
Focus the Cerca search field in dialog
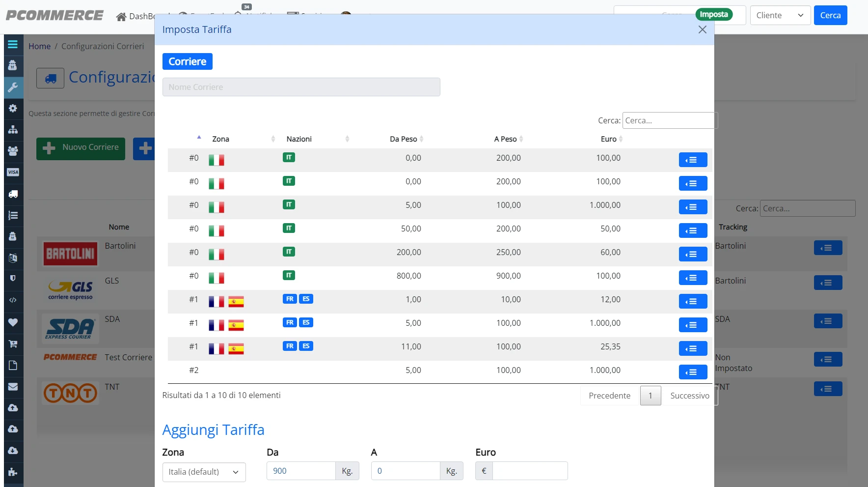pos(670,120)
